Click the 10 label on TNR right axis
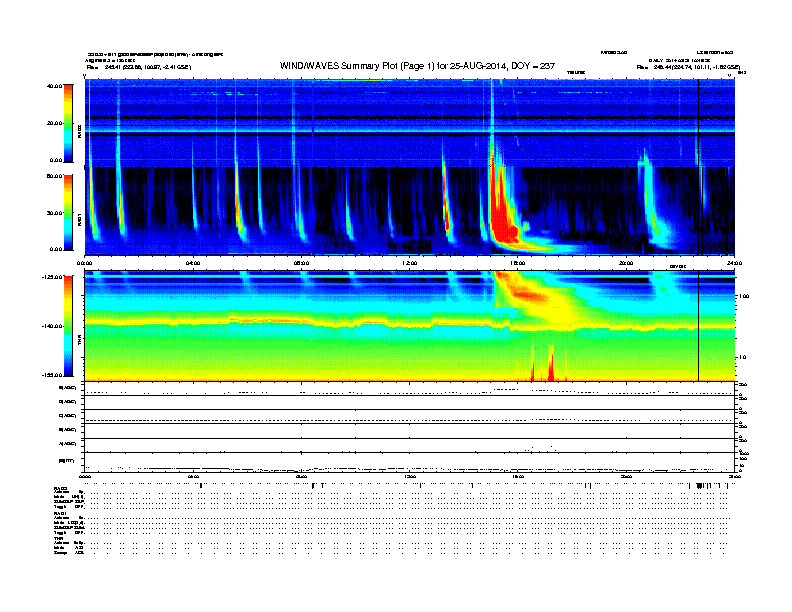This screenshot has height=612, width=792. tap(743, 358)
